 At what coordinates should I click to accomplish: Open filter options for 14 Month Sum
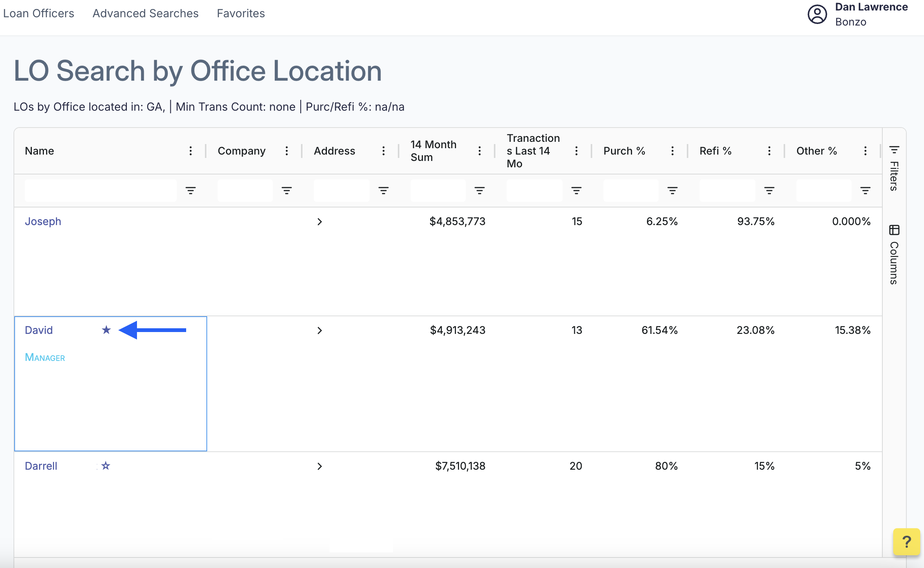[x=480, y=191]
